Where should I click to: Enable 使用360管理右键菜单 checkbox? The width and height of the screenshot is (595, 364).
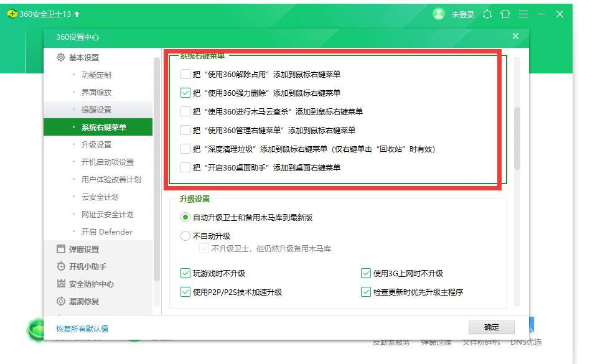coord(185,130)
